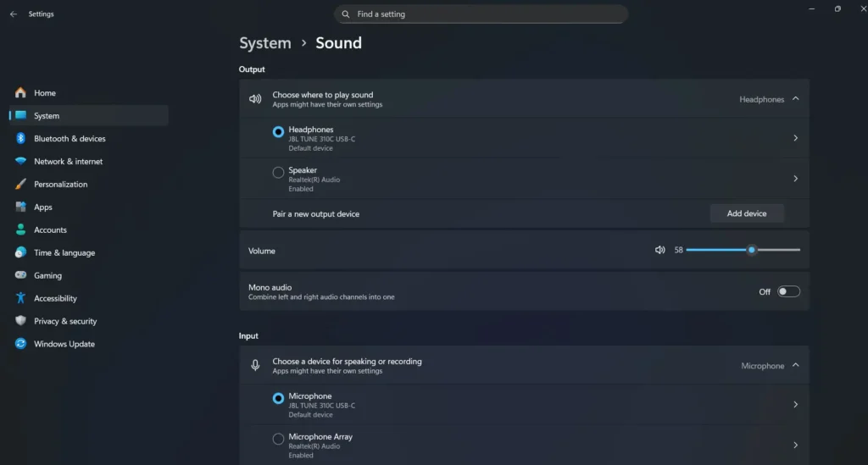
Task: Click the Input section heading
Action: click(x=248, y=335)
